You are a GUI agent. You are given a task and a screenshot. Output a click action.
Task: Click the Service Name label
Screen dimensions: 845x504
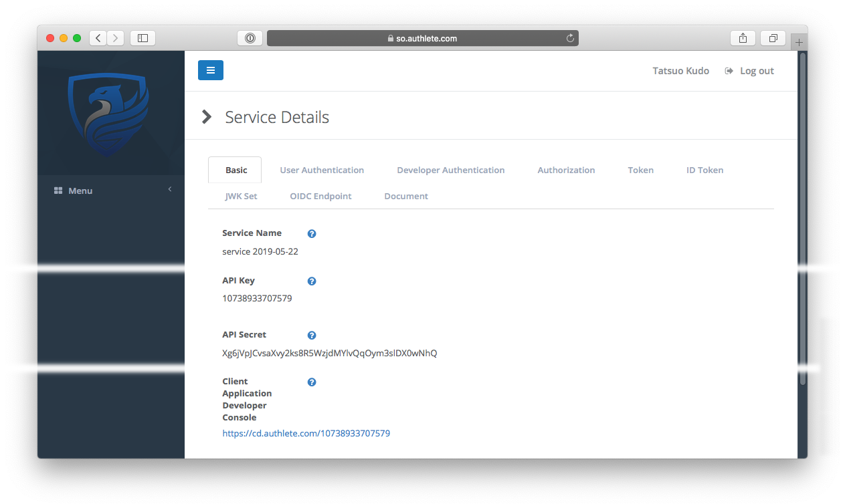[x=252, y=233]
